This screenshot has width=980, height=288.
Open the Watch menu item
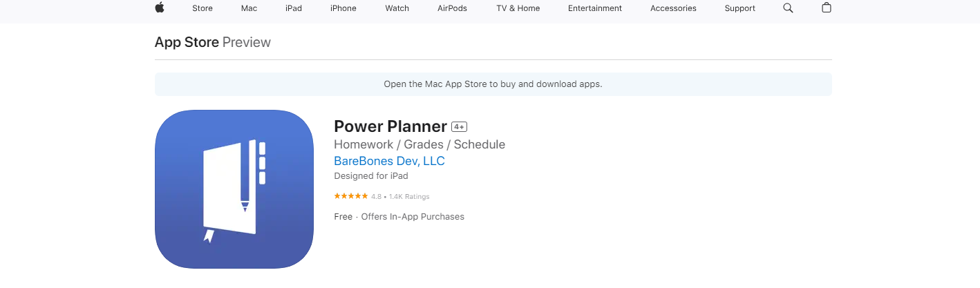[x=397, y=8]
